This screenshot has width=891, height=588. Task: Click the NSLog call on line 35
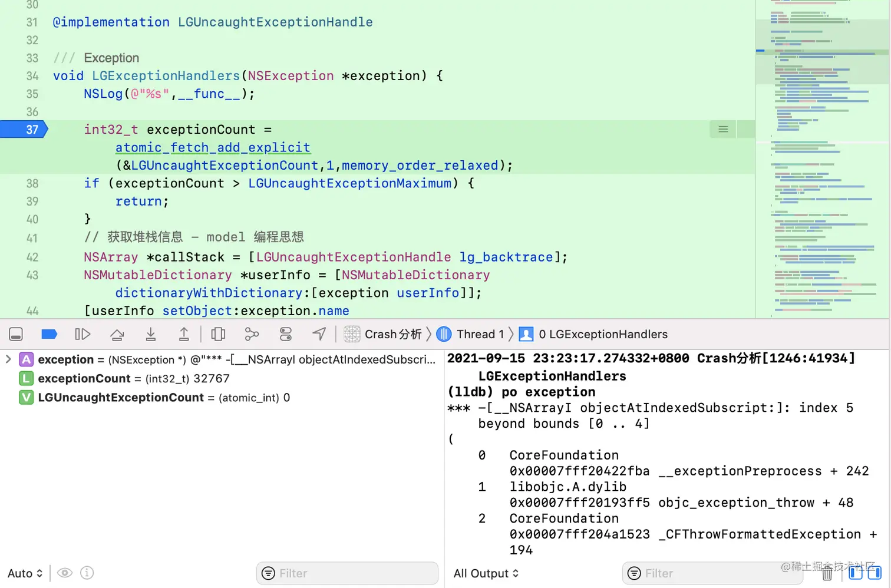pyautogui.click(x=169, y=94)
